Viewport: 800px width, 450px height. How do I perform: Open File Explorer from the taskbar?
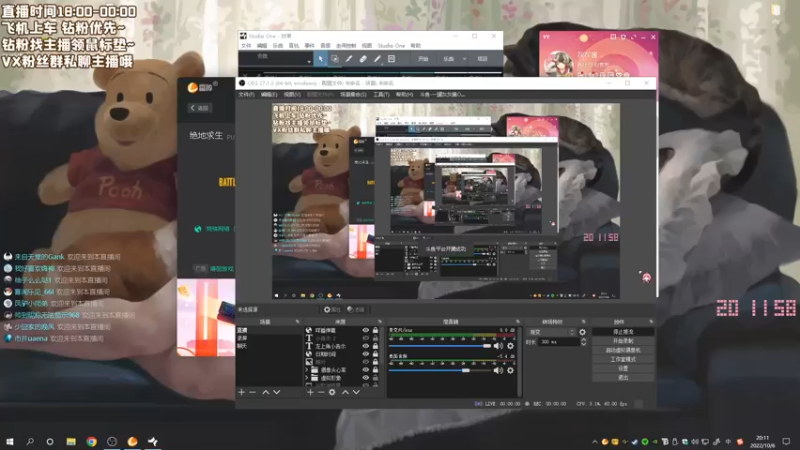(x=71, y=441)
